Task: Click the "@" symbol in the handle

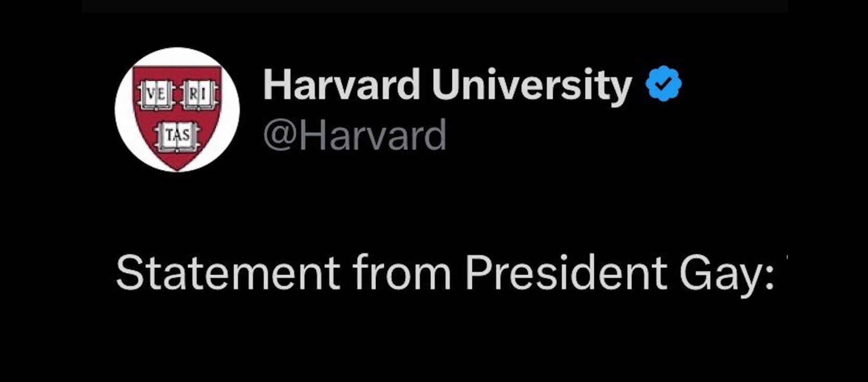Action: pyautogui.click(x=280, y=135)
